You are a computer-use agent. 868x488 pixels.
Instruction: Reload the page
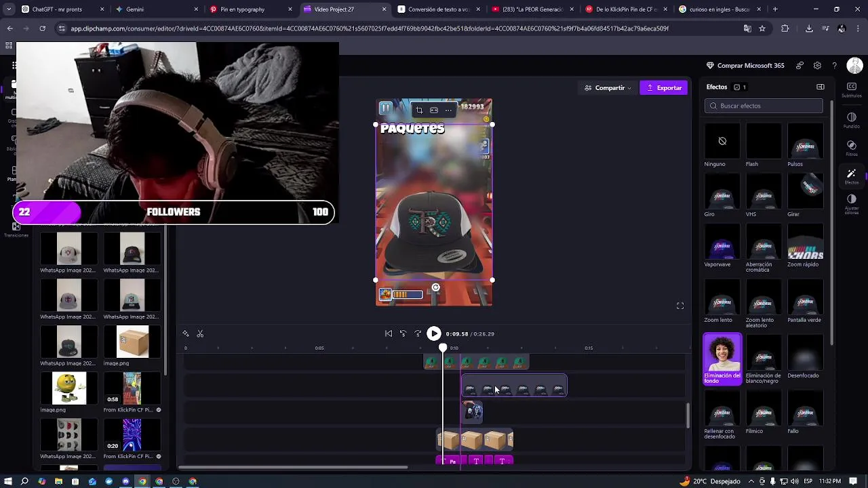tap(43, 28)
